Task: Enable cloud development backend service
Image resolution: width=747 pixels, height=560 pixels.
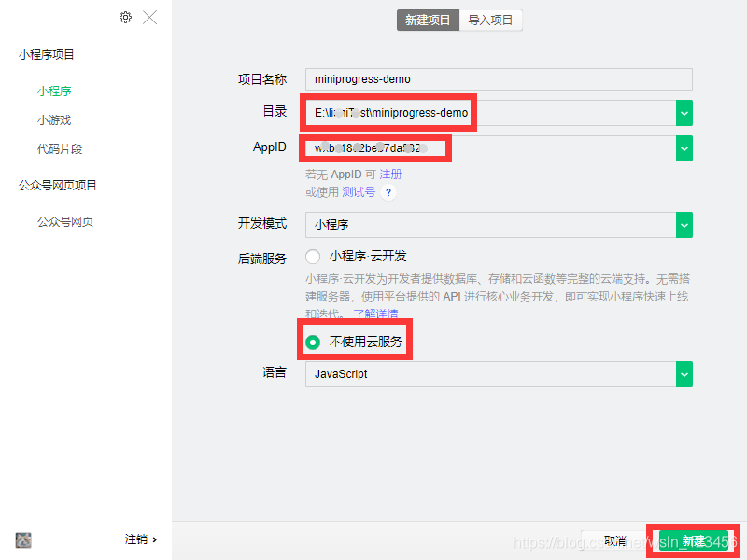Action: pos(313,256)
